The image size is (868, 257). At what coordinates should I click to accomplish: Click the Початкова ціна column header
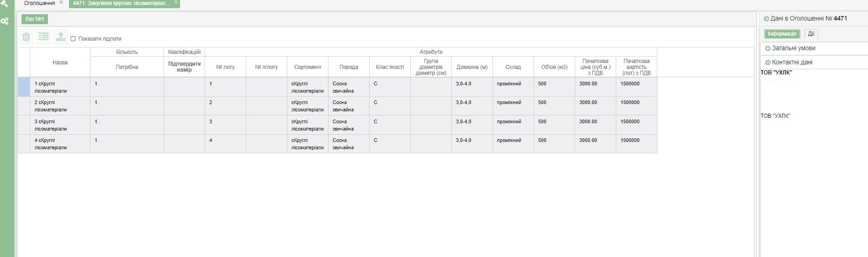click(x=595, y=67)
